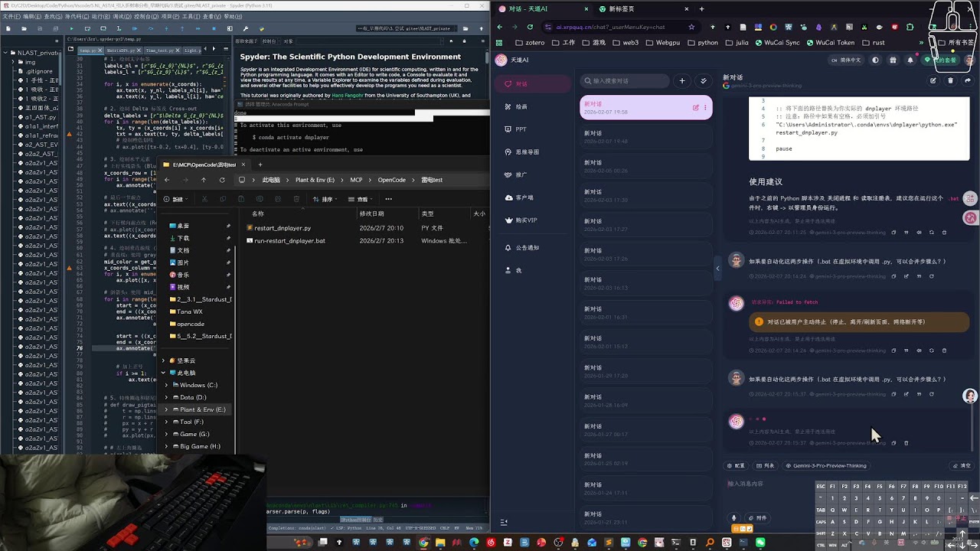This screenshot has height=551, width=980.
Task: Collapse the 此电脑 node in File Explorer tree
Action: pyautogui.click(x=163, y=373)
